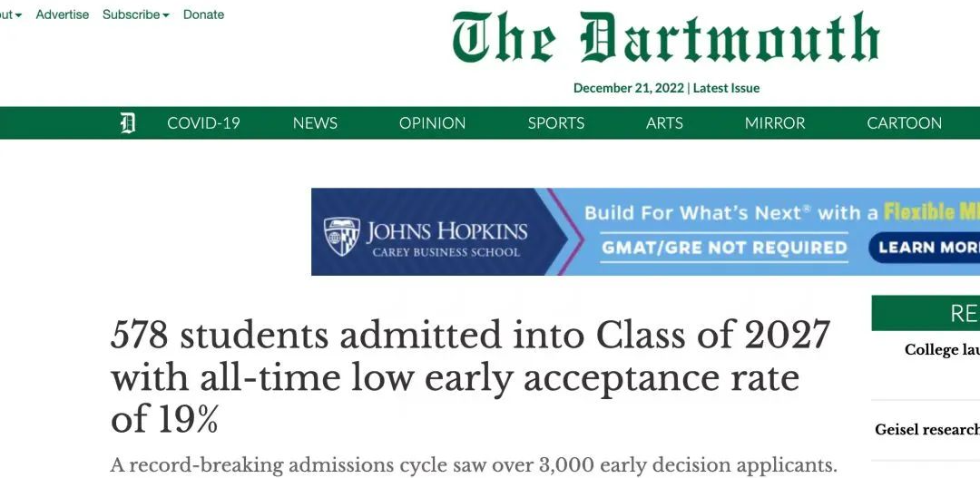Click the 578 students admitted headline
Image resolution: width=980 pixels, height=478 pixels.
pos(471,376)
